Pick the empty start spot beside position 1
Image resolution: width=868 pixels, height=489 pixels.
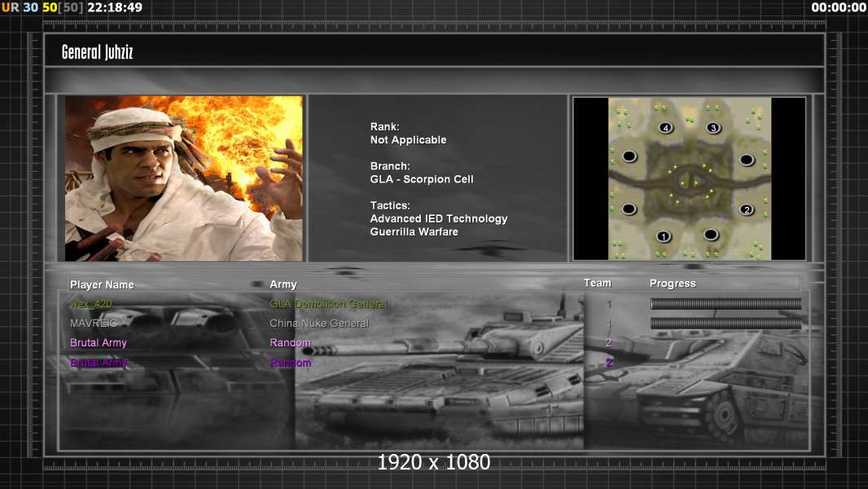[x=711, y=235]
